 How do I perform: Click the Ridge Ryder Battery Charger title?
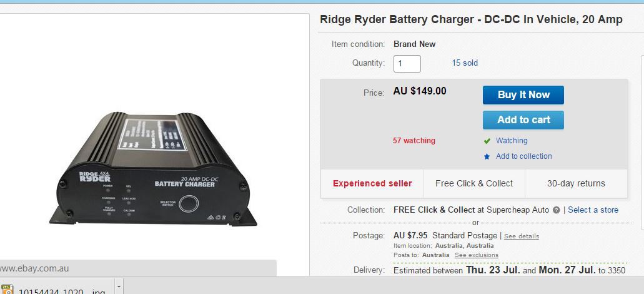(471, 19)
